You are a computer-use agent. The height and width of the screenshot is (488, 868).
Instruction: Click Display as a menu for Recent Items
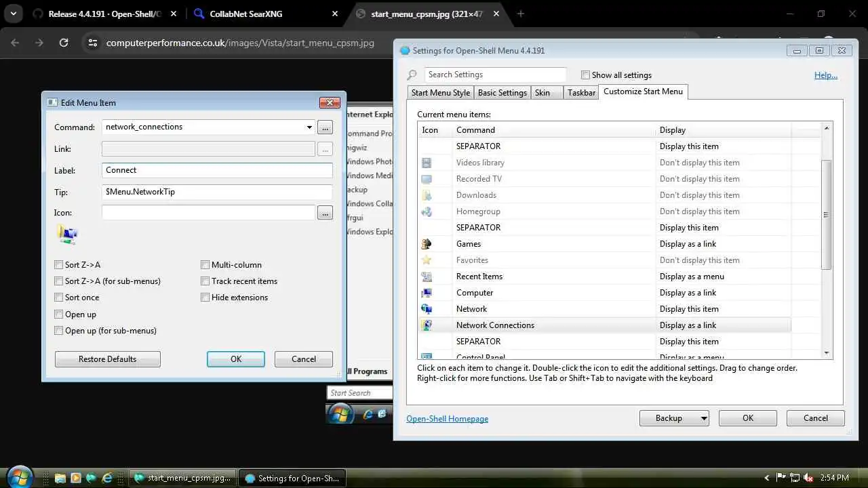click(692, 277)
